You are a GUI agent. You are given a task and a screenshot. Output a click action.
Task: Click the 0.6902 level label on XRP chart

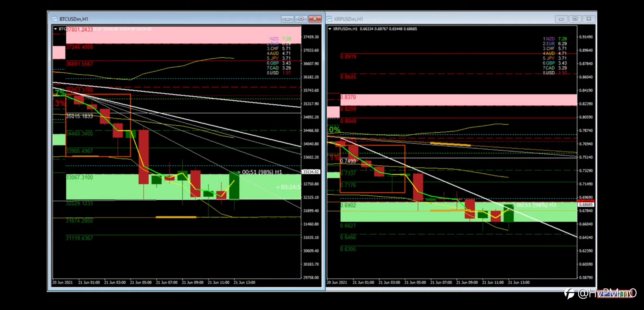tap(348, 206)
